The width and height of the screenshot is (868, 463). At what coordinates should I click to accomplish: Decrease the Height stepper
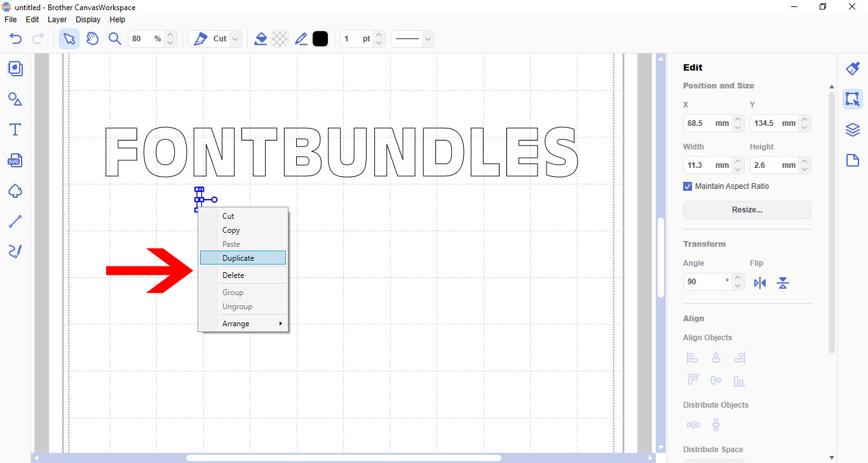(805, 170)
